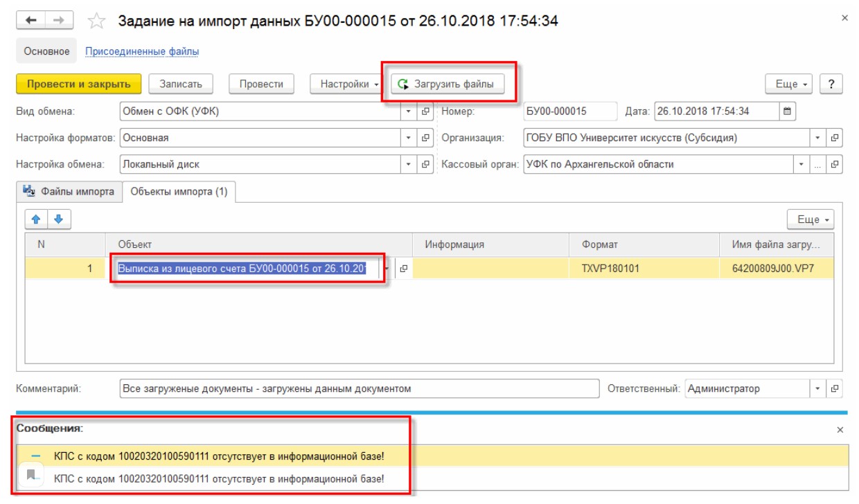This screenshot has height=504, width=859.
Task: Open the Организация item form icon
Action: [835, 138]
